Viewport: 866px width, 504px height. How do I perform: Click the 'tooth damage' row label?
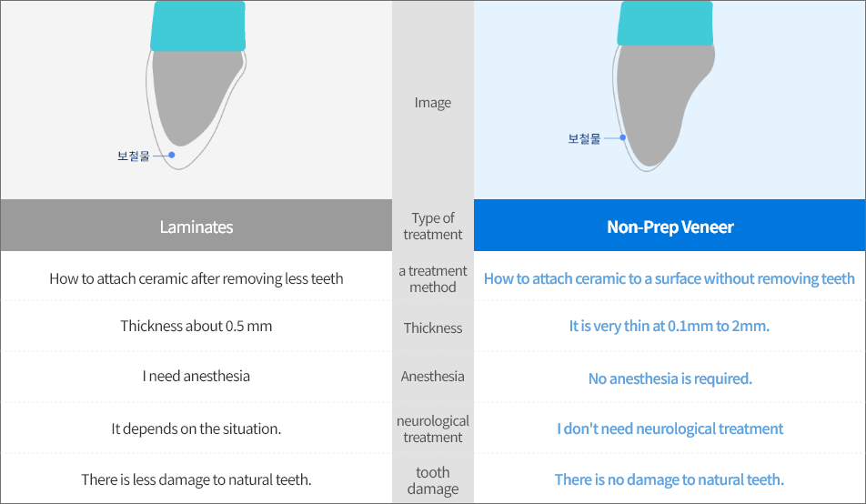tap(433, 480)
